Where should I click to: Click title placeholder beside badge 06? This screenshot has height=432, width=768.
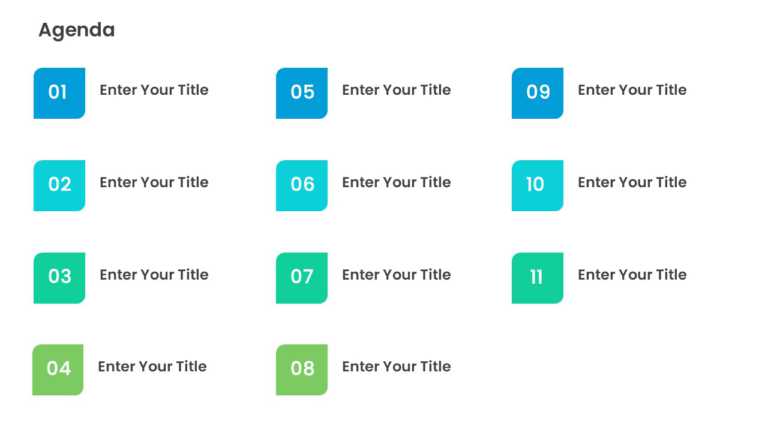(x=396, y=182)
